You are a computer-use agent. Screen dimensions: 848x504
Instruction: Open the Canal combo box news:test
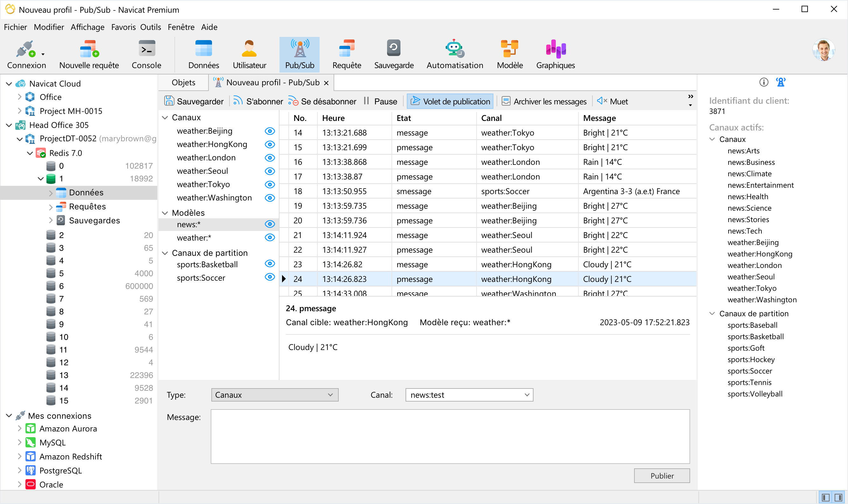point(469,395)
